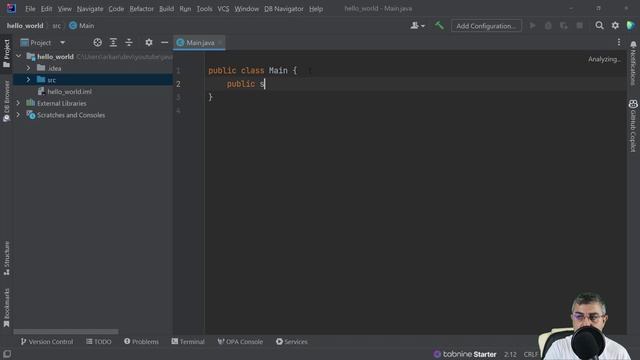Select hello_world.iml file

(x=64, y=91)
